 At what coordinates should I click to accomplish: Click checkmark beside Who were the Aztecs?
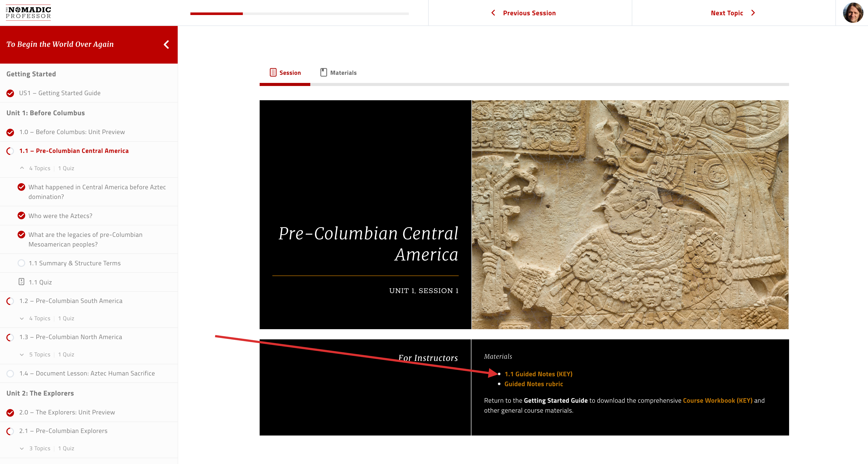[x=22, y=215]
